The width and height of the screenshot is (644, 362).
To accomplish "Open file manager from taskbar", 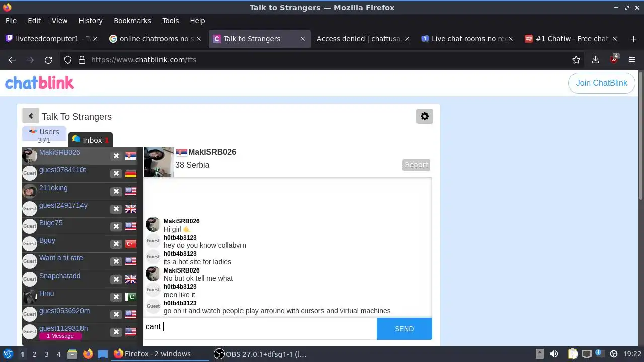I will tap(72, 354).
